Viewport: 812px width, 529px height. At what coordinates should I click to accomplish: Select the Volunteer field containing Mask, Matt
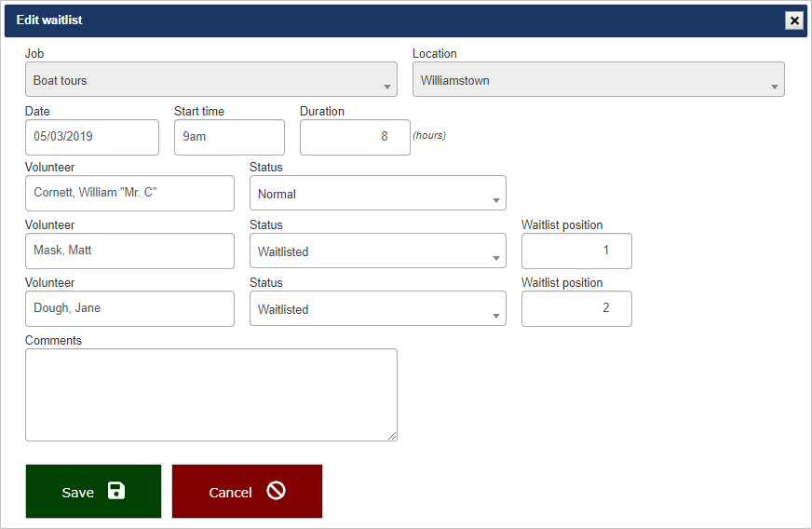[129, 251]
